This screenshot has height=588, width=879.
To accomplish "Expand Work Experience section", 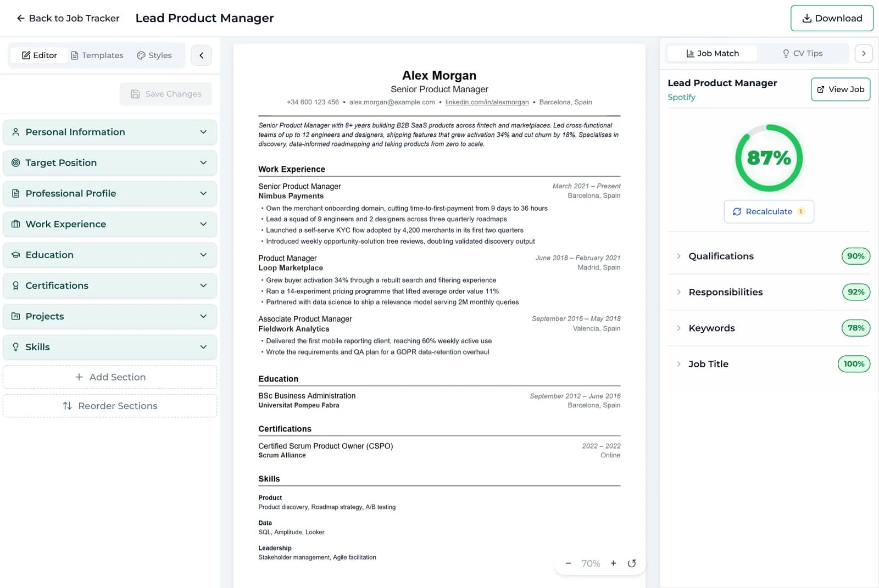I will click(x=110, y=225).
